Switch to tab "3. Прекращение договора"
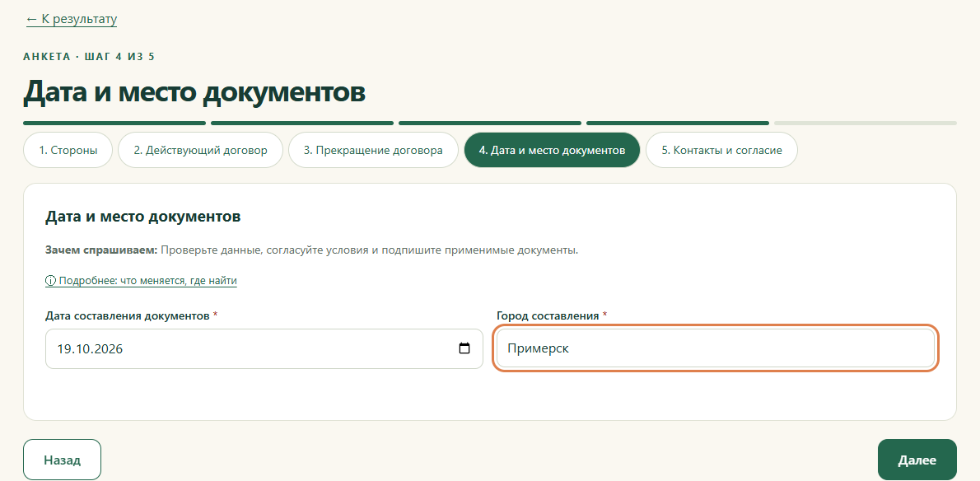Screen dimensions: 980x481 pos(373,150)
